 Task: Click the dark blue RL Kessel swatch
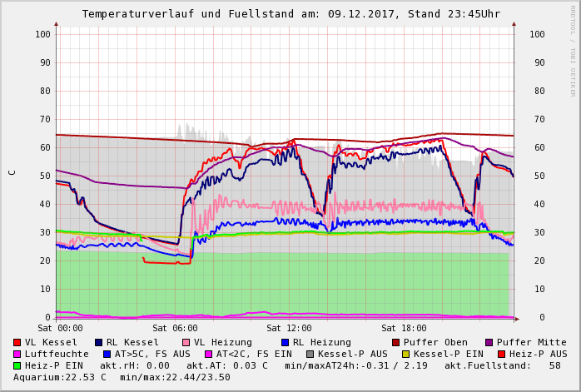(98, 342)
